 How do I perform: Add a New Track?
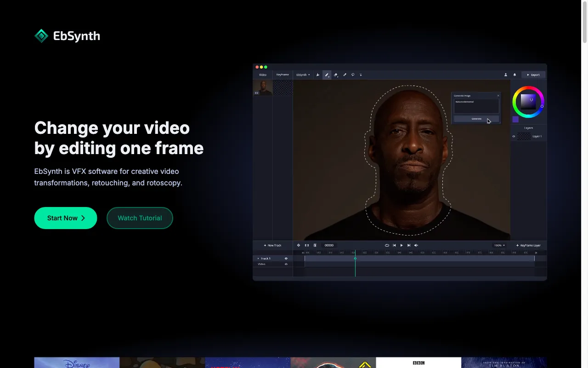tap(272, 245)
